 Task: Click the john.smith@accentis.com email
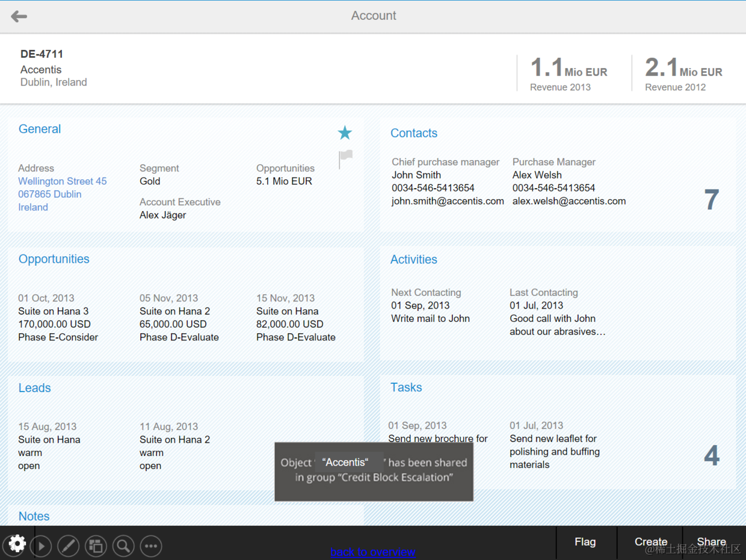(448, 202)
